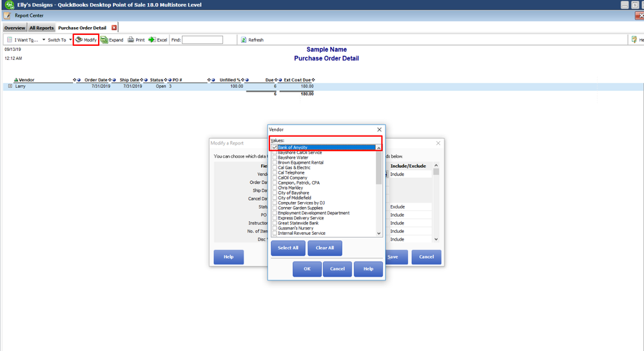
Task: Click Save in Modify a Report dialog
Action: [x=396, y=257]
